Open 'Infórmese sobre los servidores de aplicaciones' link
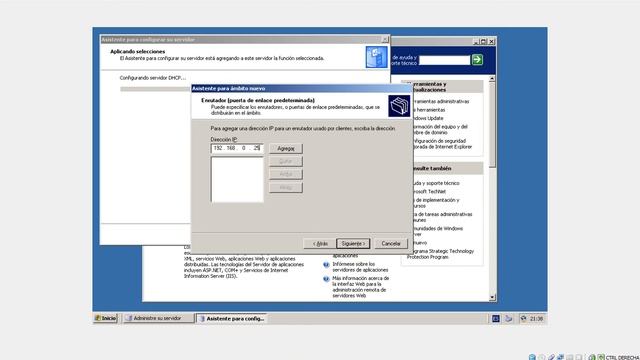This screenshot has width=640, height=360. [360, 267]
